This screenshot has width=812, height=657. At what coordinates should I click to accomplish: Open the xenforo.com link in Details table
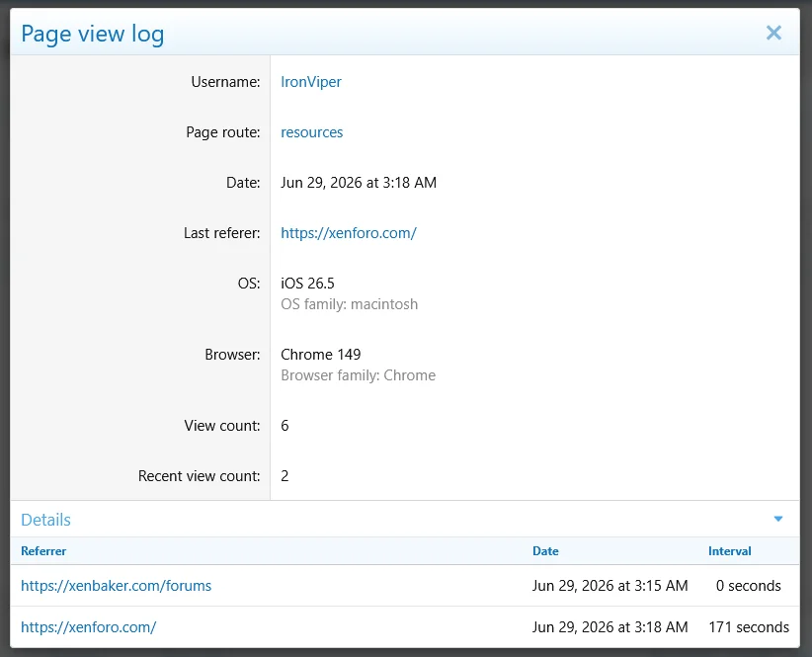click(89, 627)
